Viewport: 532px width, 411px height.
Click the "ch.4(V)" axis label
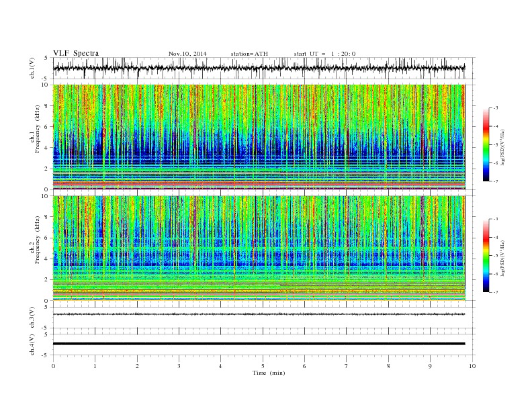pos(32,345)
